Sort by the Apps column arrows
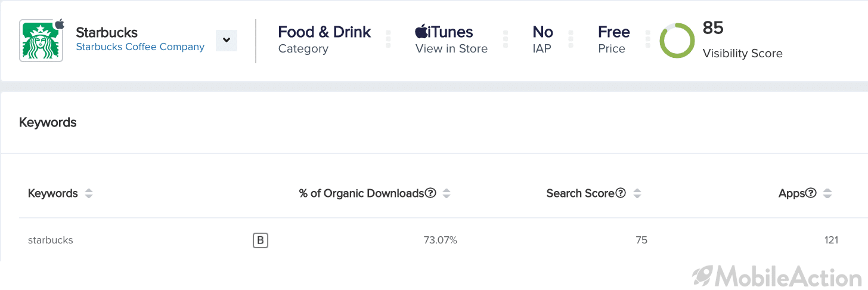 tap(827, 193)
